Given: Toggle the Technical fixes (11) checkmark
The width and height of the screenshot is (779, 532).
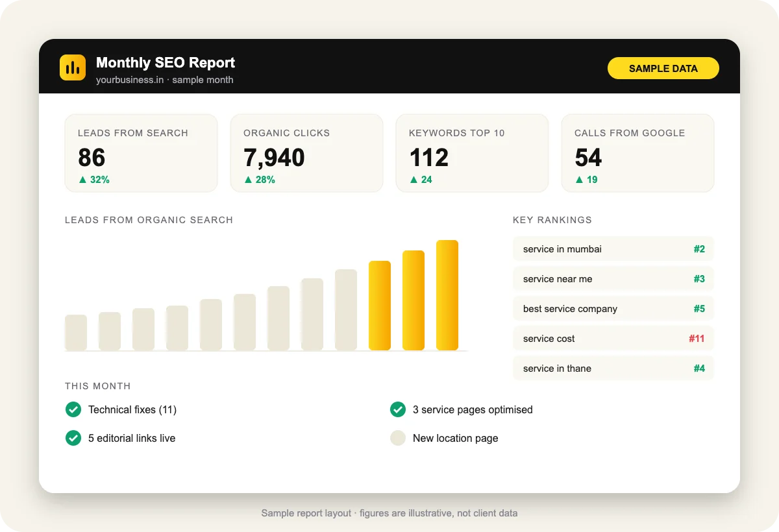Looking at the screenshot, I should 73,409.
